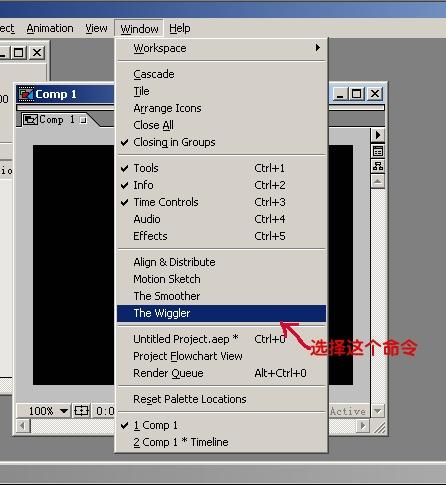
Task: Click the Comp 1 title bar composition icon
Action: (x=26, y=94)
